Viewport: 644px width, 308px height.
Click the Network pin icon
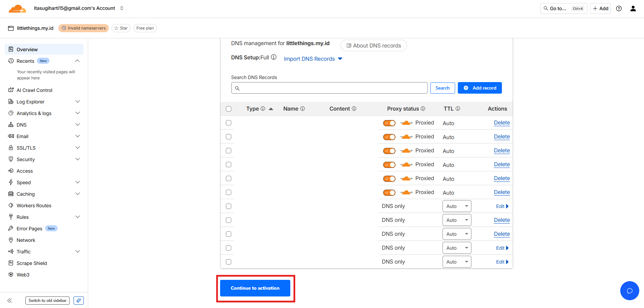coord(11,240)
